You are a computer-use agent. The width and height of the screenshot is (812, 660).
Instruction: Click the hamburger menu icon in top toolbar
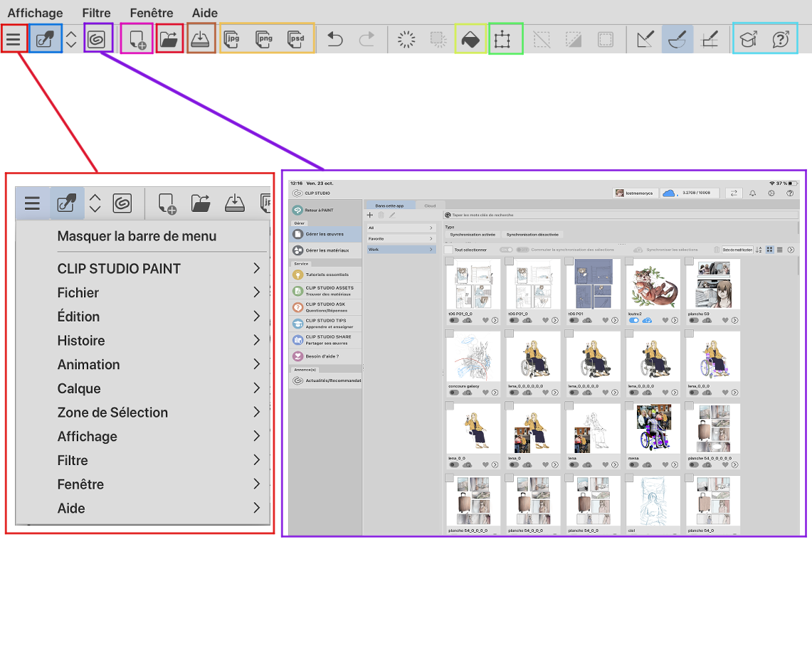pyautogui.click(x=14, y=39)
